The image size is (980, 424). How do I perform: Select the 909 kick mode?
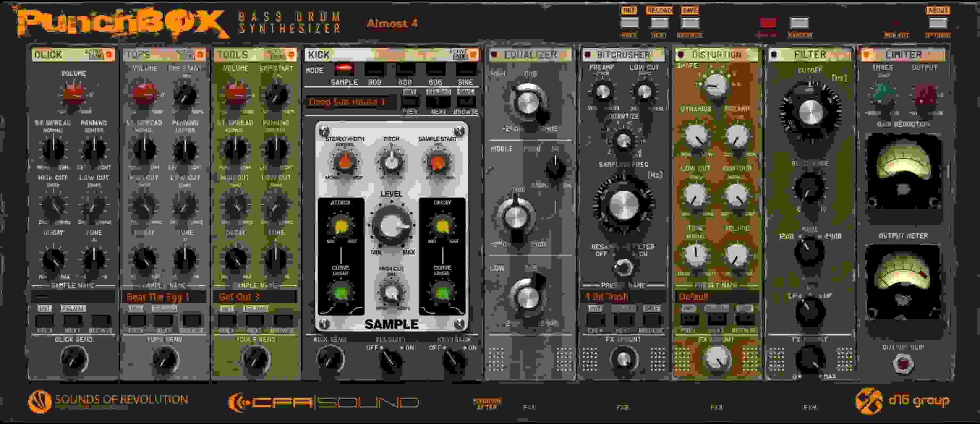374,69
